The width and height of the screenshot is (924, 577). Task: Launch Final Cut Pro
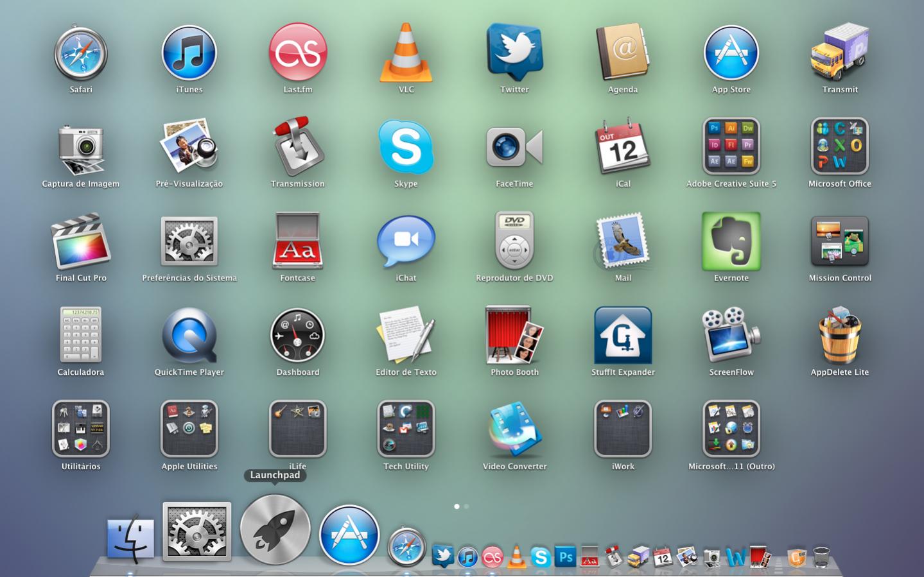tap(80, 241)
